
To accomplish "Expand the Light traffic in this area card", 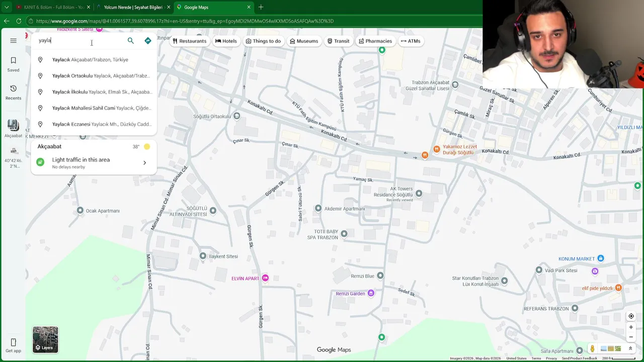I will 94,162.
